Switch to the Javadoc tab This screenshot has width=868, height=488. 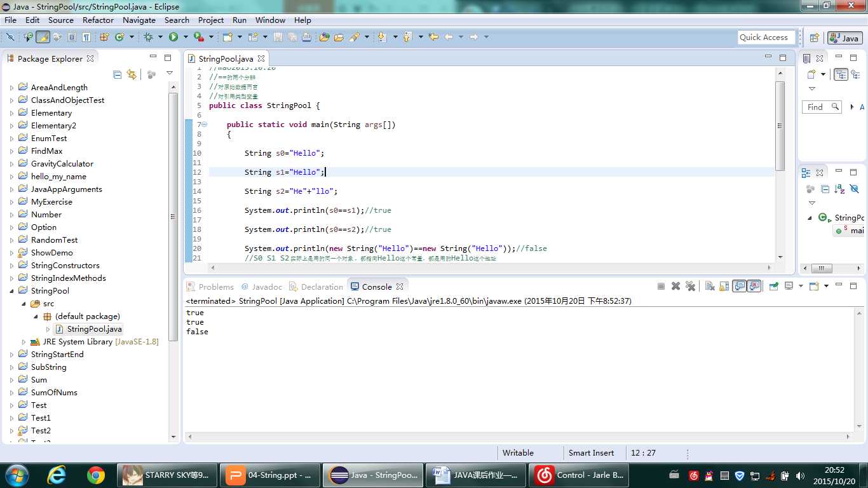[261, 287]
